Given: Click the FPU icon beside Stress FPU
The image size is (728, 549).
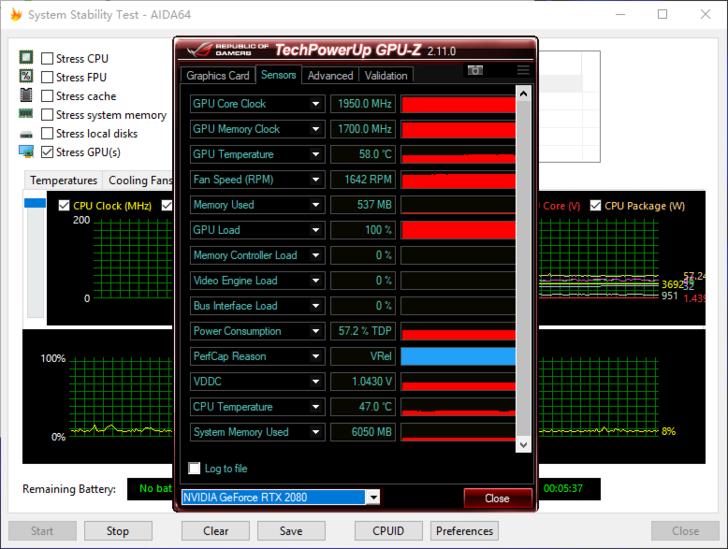Looking at the screenshot, I should point(26,76).
